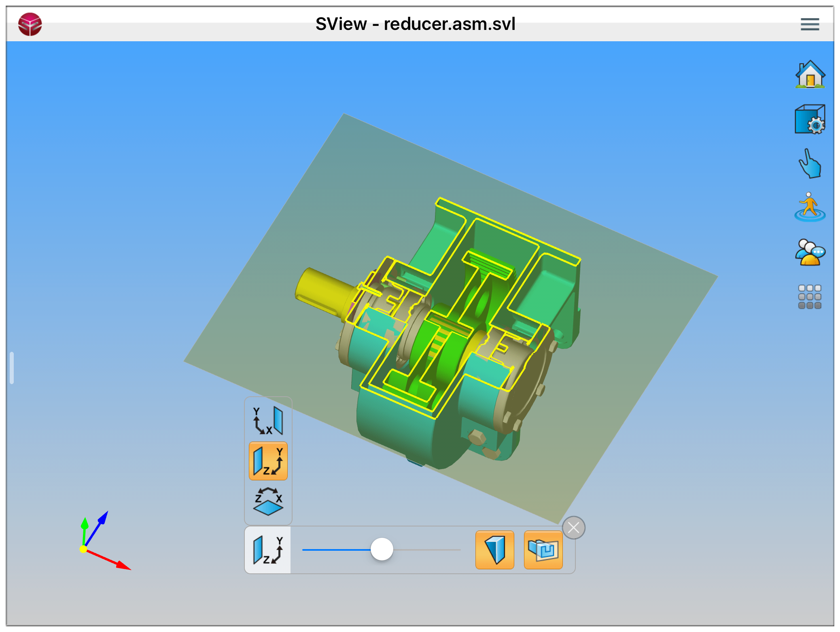840x632 pixels.
Task: Click the SView - reducer.asm.svl title
Action: (415, 24)
